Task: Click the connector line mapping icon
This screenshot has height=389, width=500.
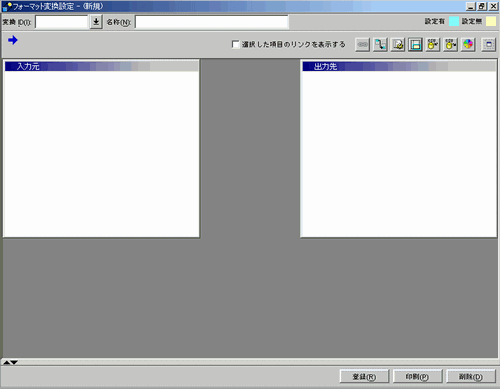Action: click(x=380, y=44)
